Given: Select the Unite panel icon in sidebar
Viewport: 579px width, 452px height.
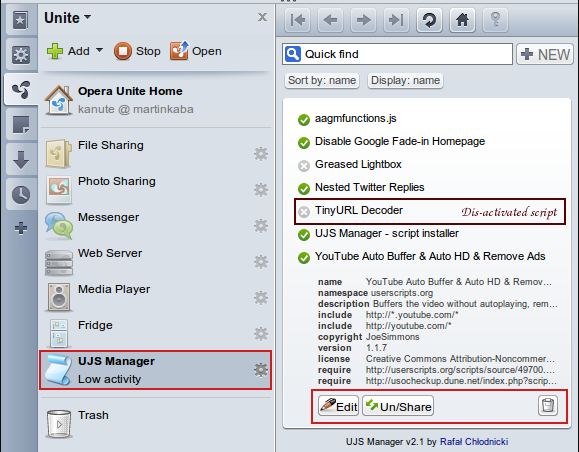Looking at the screenshot, I should click(20, 90).
